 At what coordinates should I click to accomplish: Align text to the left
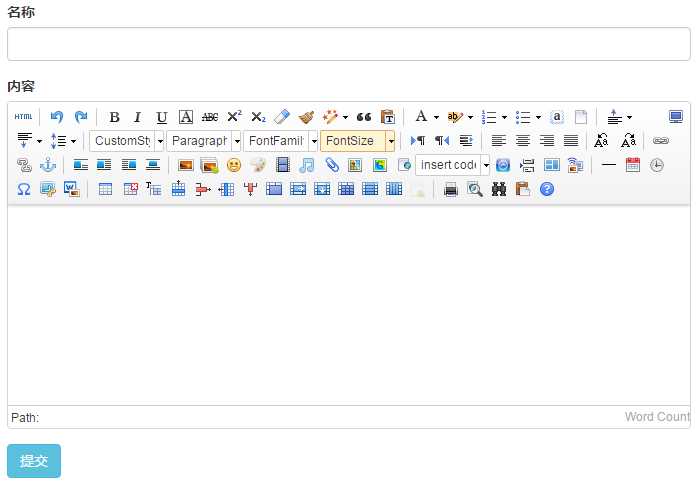coord(499,141)
